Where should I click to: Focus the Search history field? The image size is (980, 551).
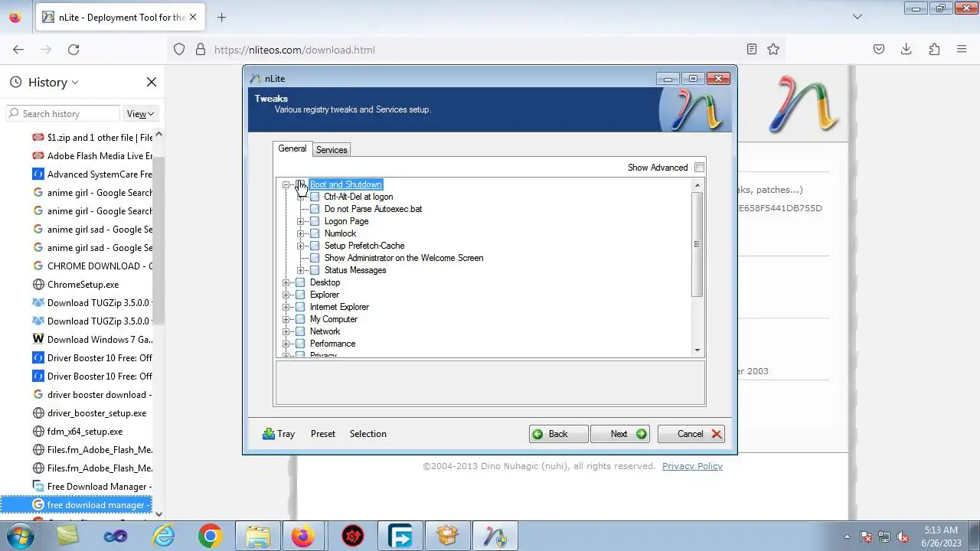pos(63,113)
